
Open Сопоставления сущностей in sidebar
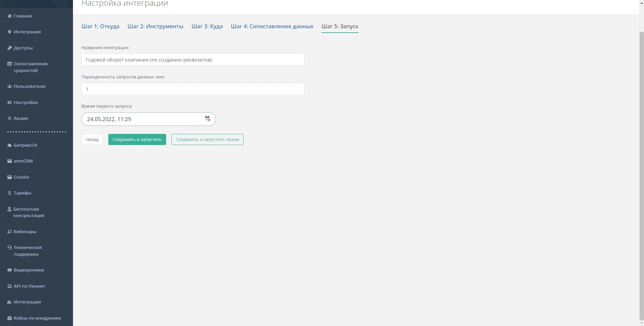tap(30, 67)
